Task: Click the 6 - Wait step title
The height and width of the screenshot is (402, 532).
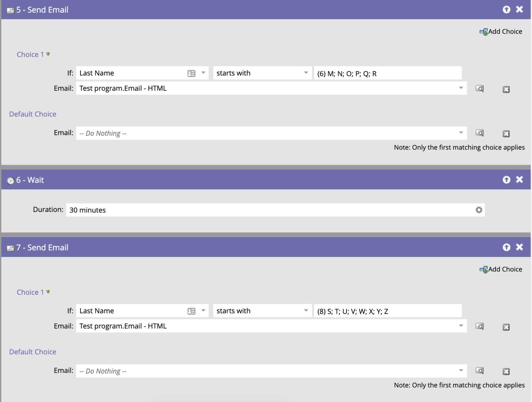Action: [30, 180]
